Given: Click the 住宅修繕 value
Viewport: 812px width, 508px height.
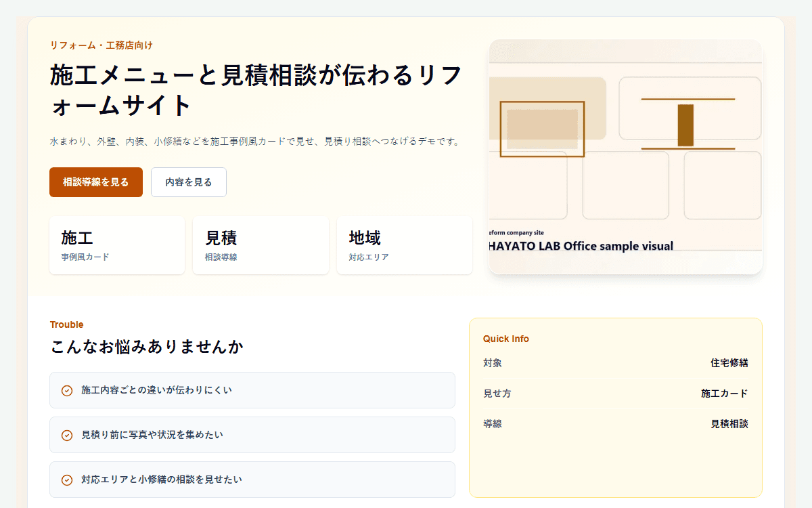Looking at the screenshot, I should pyautogui.click(x=729, y=363).
